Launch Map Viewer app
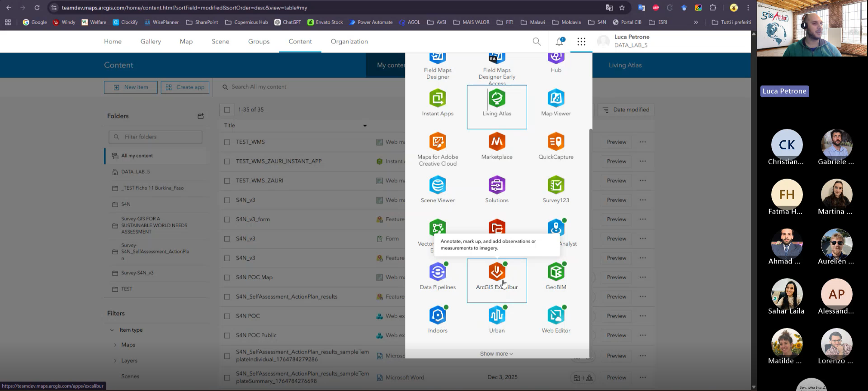This screenshot has height=391, width=868. [x=556, y=103]
